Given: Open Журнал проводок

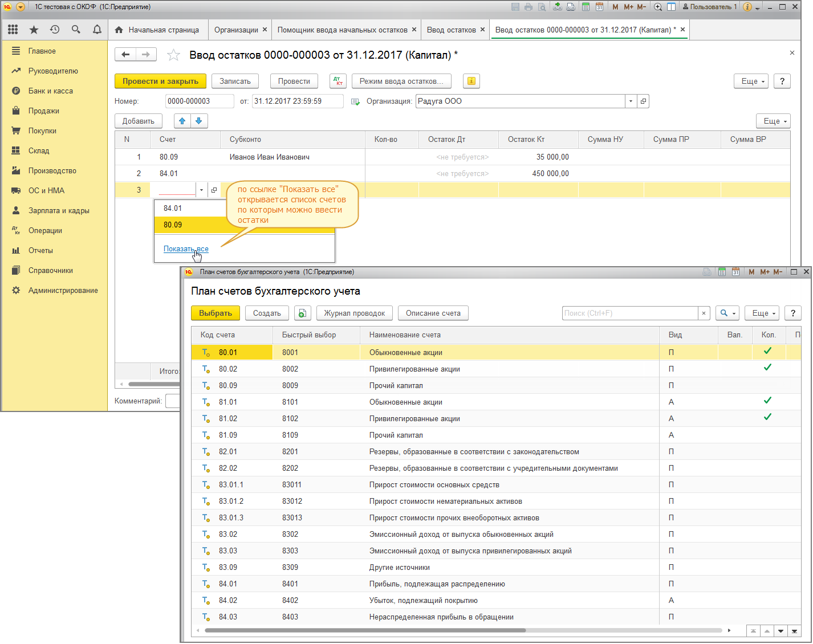Looking at the screenshot, I should click(354, 313).
